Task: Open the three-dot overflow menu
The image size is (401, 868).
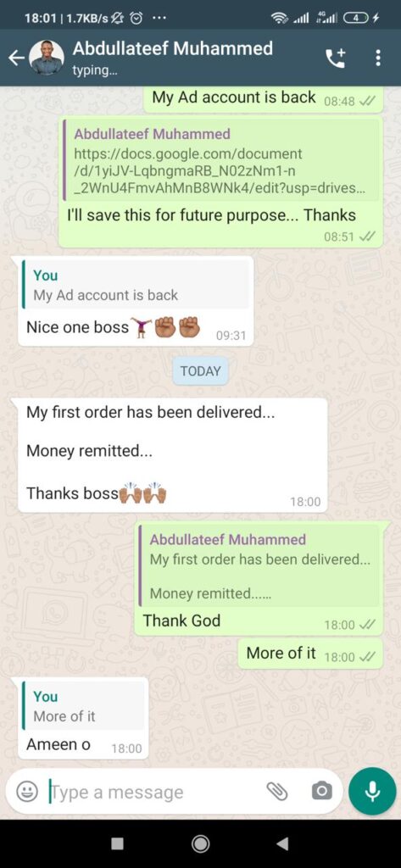Action: coord(378,58)
